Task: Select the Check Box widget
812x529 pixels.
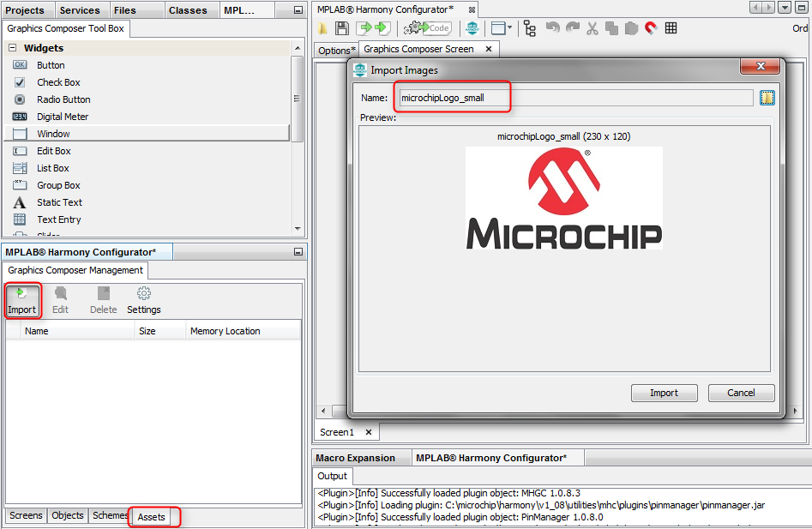Action: [58, 82]
